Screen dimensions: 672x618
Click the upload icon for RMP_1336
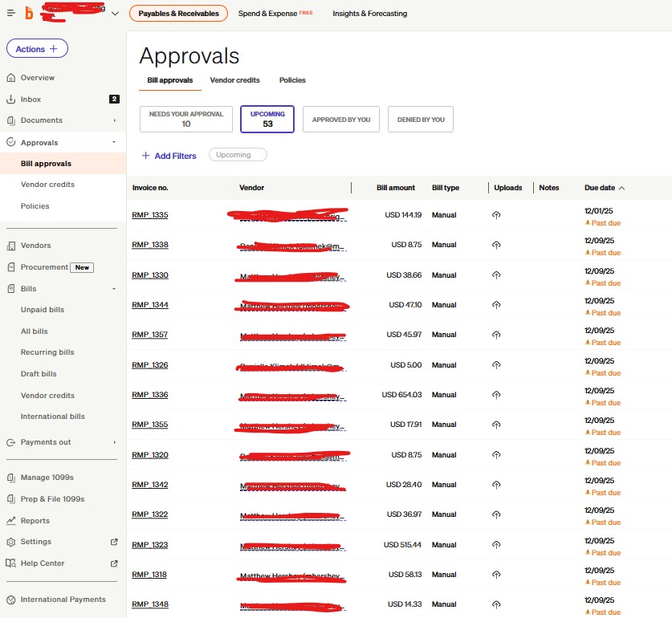[x=496, y=395]
